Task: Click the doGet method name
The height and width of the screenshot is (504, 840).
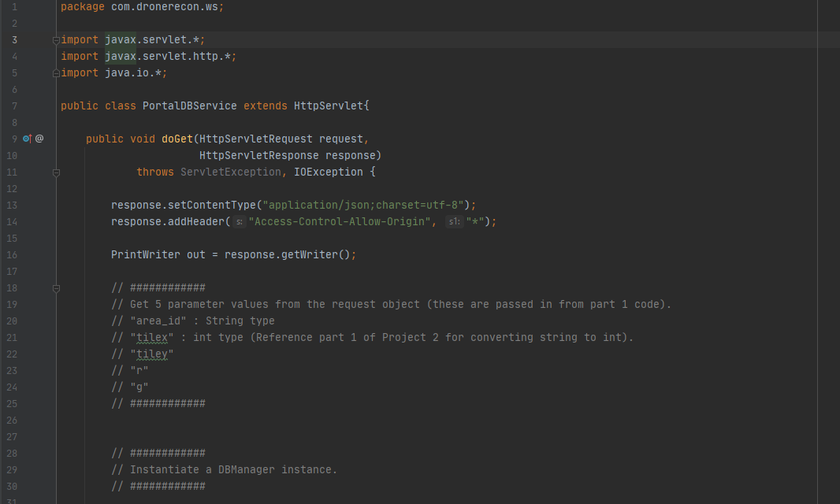Action: pos(177,139)
